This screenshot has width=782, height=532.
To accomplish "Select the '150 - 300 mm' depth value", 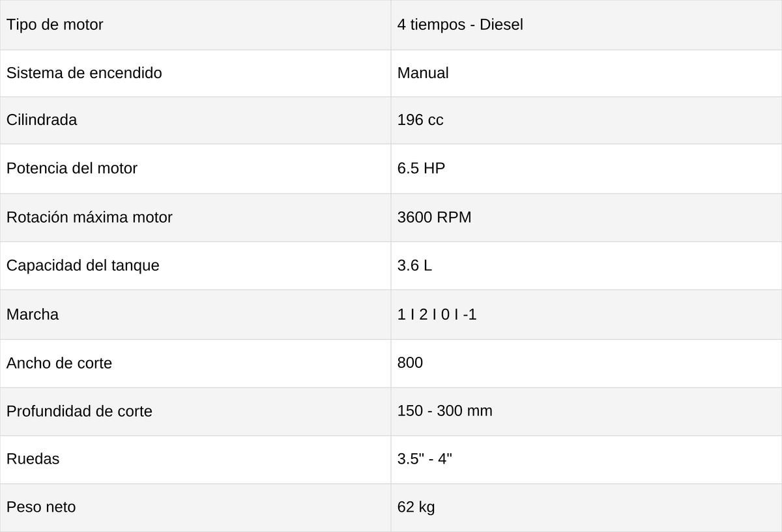I will (x=445, y=411).
